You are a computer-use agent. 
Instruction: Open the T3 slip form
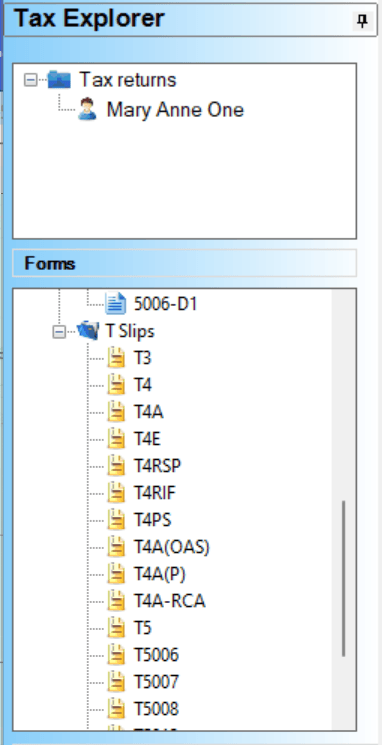coord(143,358)
